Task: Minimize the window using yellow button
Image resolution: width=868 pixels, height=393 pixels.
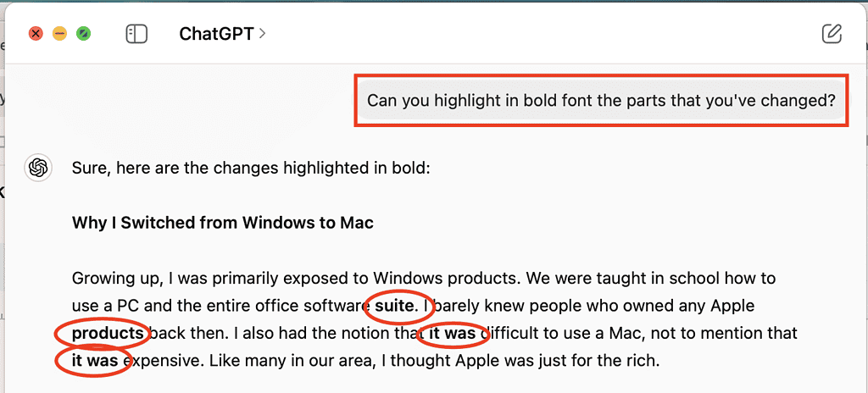Action: tap(59, 34)
